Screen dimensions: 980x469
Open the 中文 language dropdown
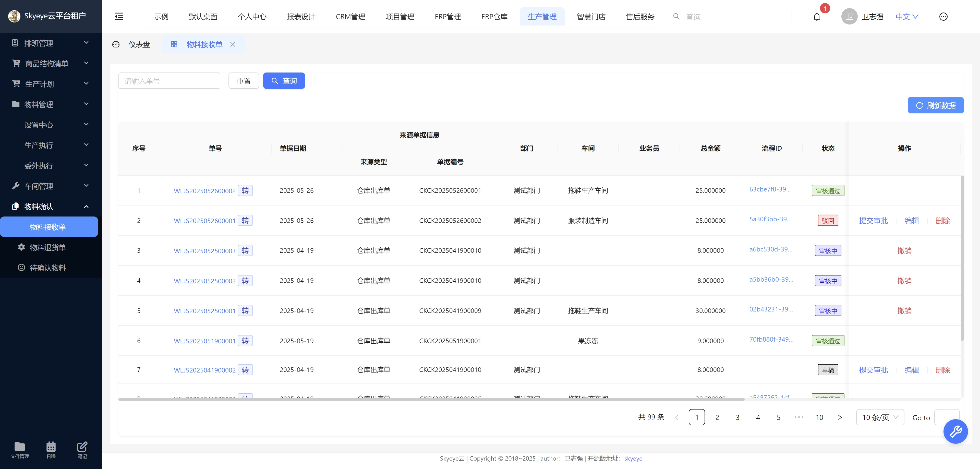tap(906, 16)
